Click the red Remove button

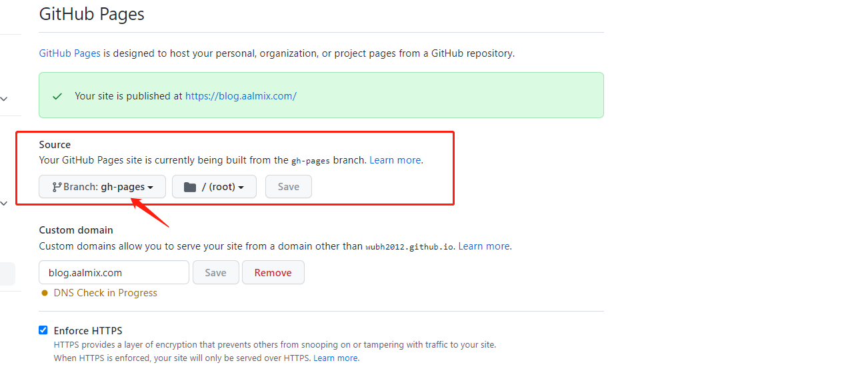pyautogui.click(x=273, y=272)
